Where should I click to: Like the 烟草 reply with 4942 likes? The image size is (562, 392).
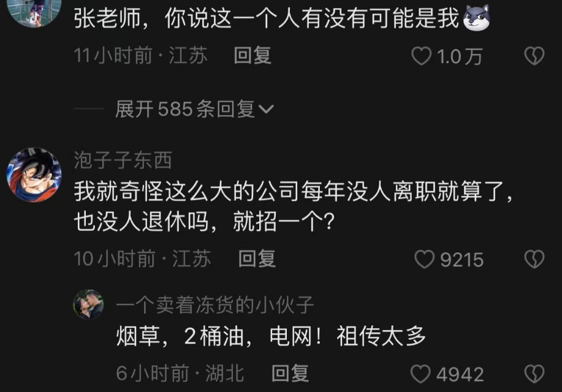[420, 374]
